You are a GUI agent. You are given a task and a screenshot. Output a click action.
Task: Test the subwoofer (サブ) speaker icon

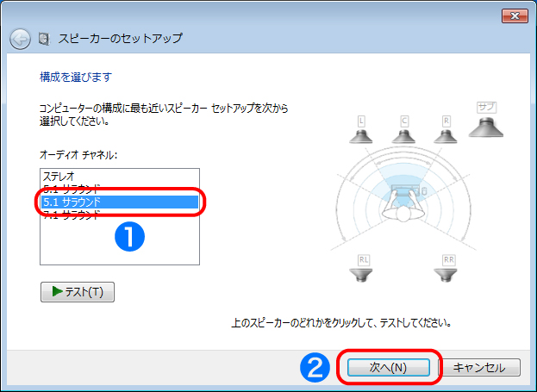pos(487,123)
